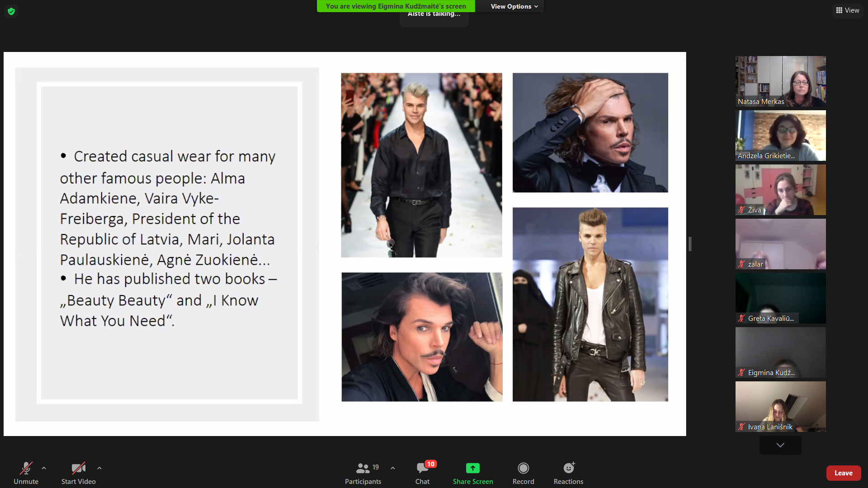
Task: Click the green encryption shield icon
Action: point(11,11)
